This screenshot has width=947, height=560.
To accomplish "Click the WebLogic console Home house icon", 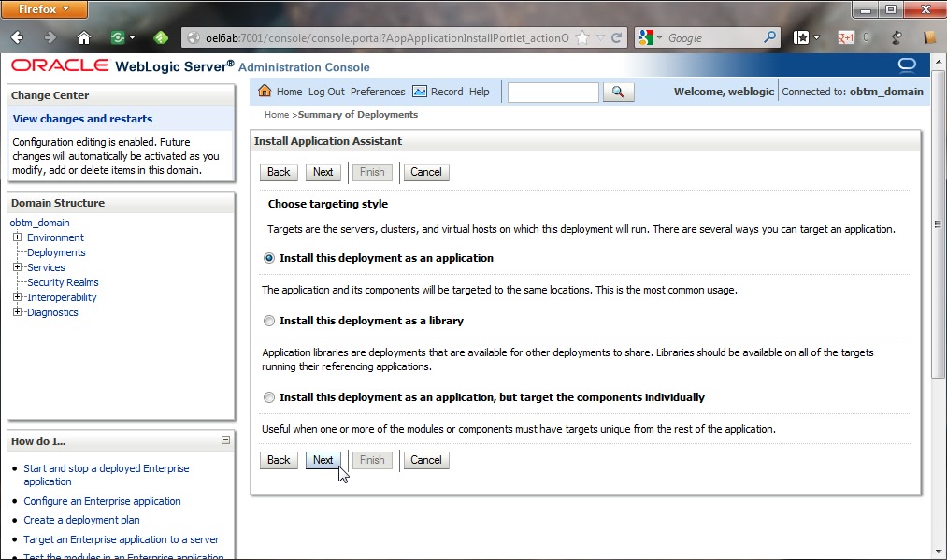I will (265, 91).
